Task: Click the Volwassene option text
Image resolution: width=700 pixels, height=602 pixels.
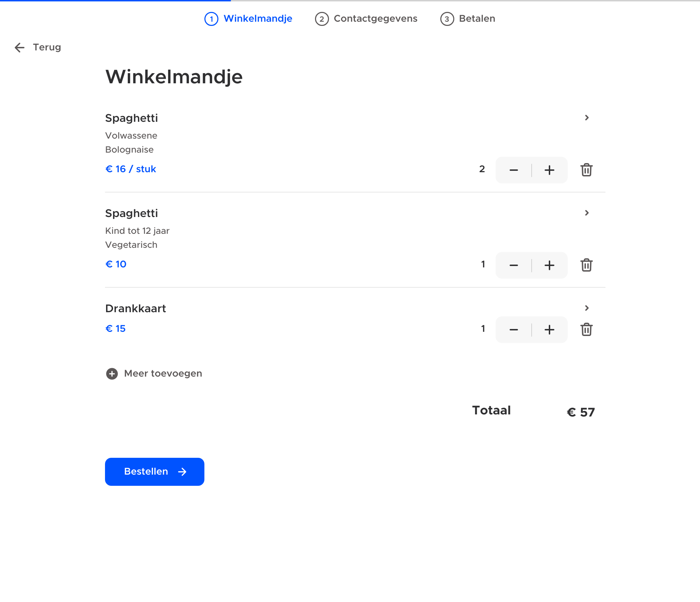Action: coord(131,135)
